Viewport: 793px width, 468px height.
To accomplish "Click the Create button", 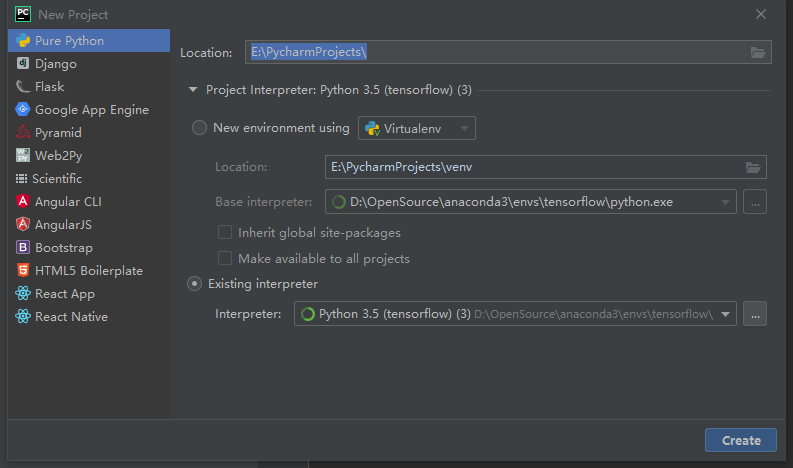I will (x=740, y=440).
